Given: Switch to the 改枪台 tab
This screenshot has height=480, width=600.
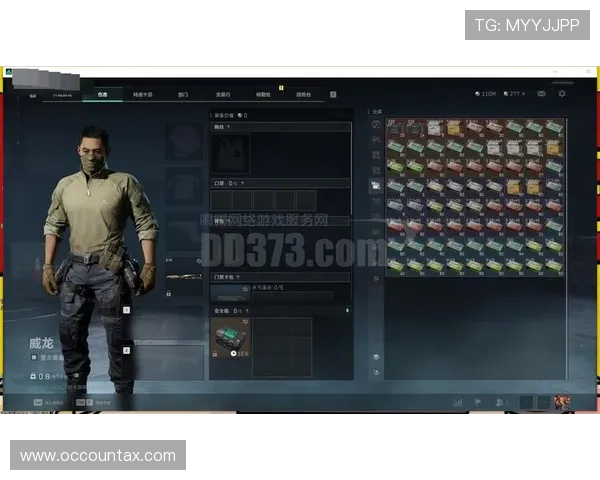Looking at the screenshot, I should (x=303, y=95).
